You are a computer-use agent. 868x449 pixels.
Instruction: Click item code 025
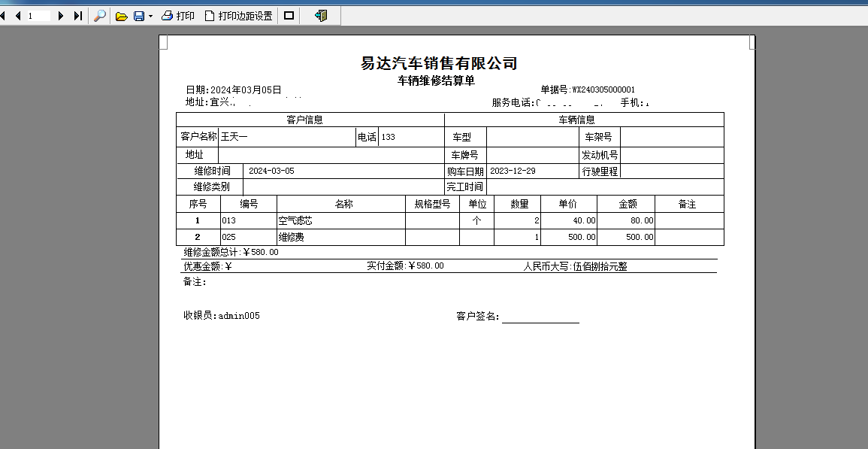coord(228,237)
